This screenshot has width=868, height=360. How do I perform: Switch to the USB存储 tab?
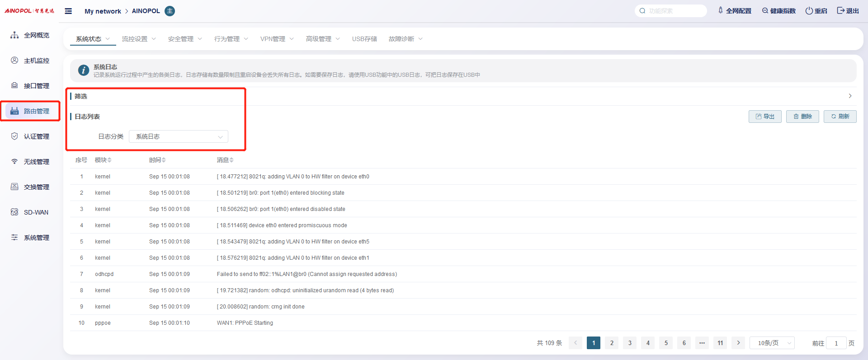pos(364,39)
